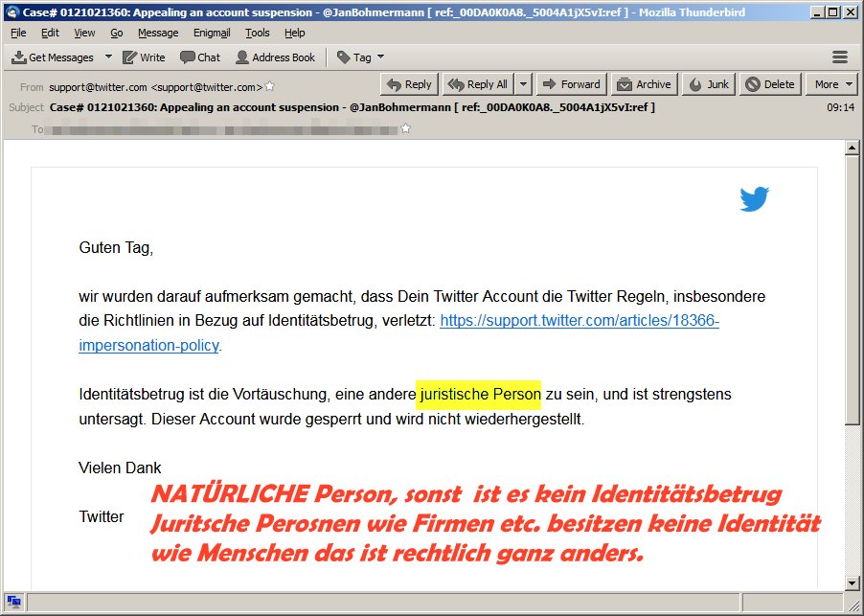Image resolution: width=864 pixels, height=616 pixels.
Task: Click the Twitter bird logo
Action: [755, 199]
